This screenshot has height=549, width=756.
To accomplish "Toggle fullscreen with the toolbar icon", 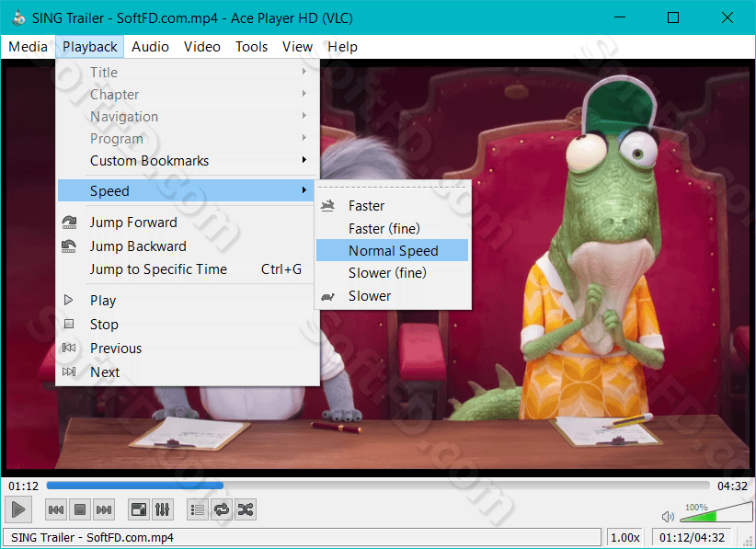I will 139,509.
